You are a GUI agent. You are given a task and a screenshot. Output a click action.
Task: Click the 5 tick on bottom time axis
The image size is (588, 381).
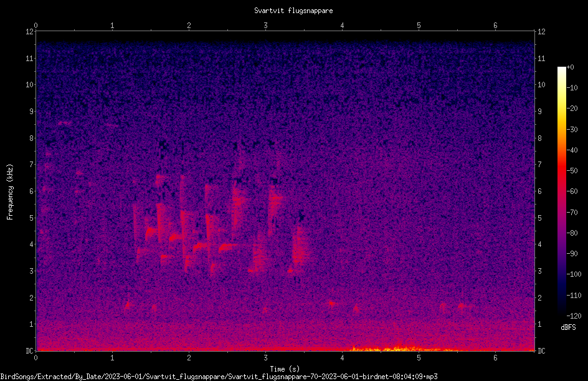pos(419,358)
